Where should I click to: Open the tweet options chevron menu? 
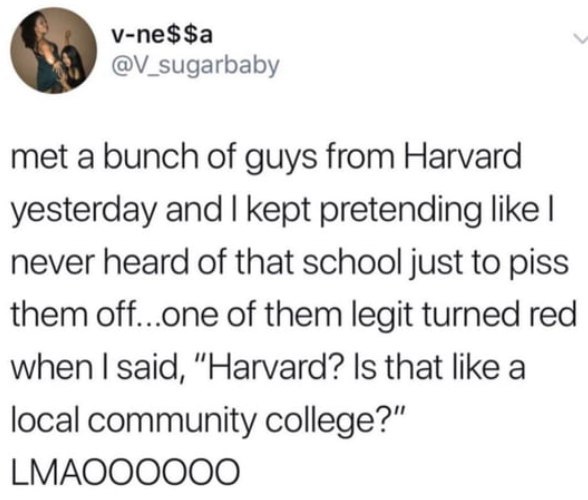(x=580, y=38)
